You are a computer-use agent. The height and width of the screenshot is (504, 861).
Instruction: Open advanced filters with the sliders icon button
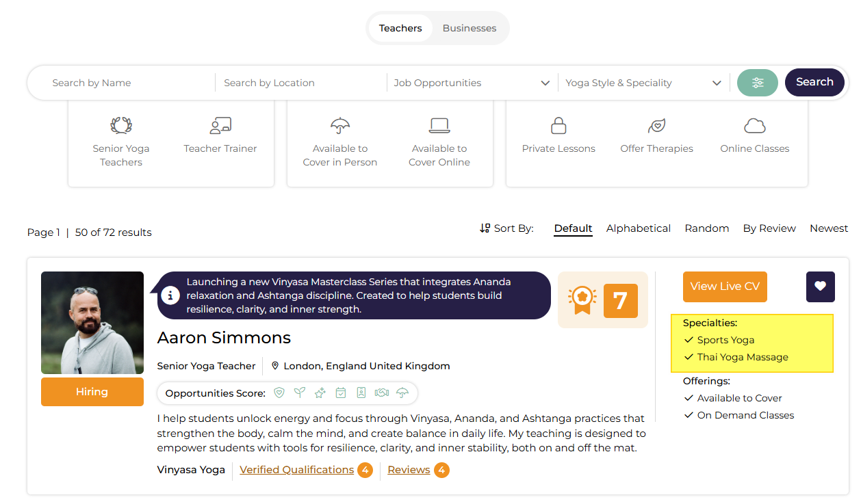click(x=758, y=83)
